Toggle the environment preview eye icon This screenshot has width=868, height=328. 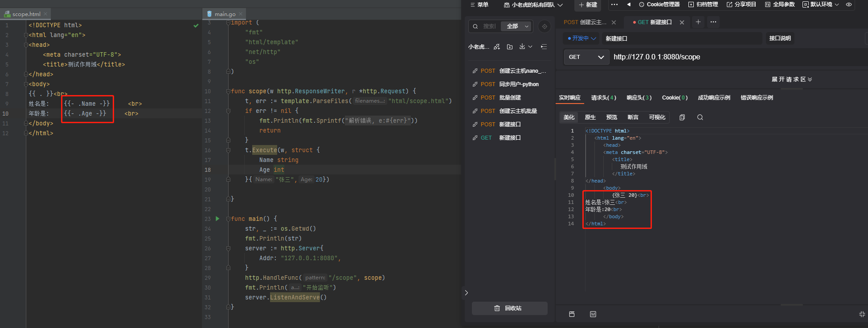coord(849,4)
